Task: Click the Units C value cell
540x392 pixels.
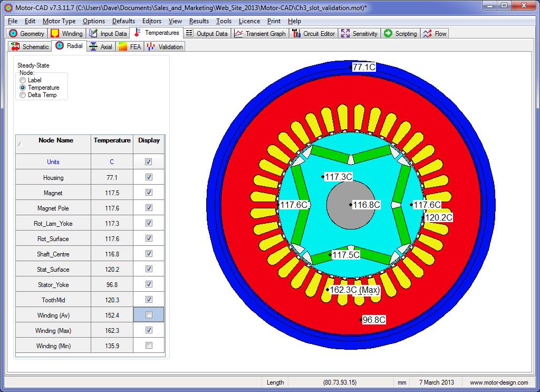Action: [x=112, y=161]
